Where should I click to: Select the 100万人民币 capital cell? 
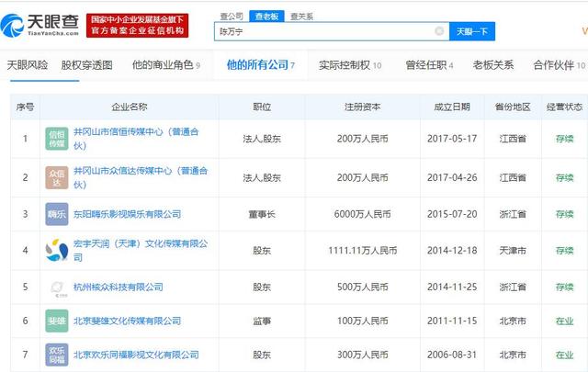pos(363,321)
